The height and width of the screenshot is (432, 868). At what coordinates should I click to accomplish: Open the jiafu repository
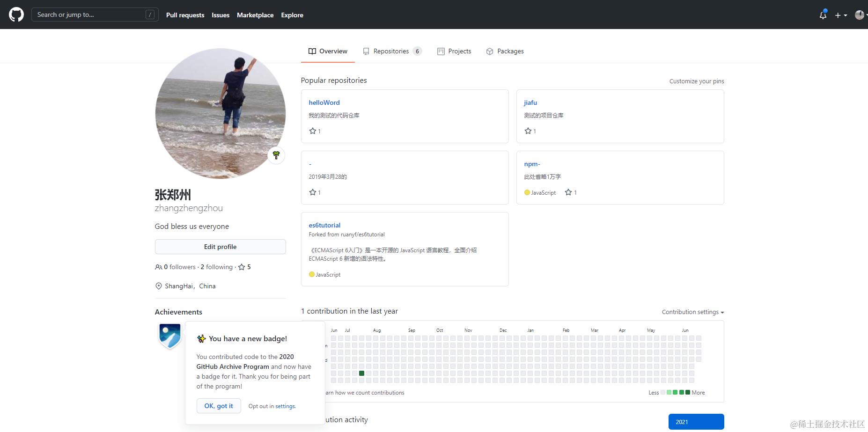(x=530, y=103)
